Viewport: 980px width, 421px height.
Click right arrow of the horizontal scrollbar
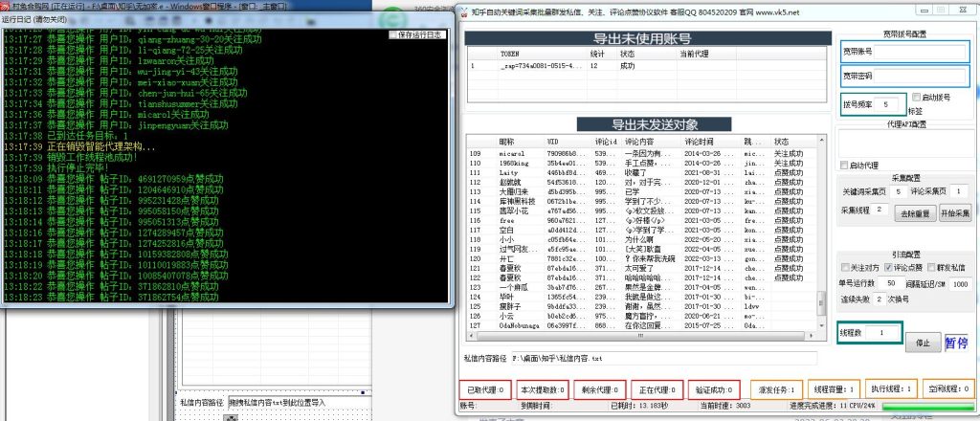point(813,336)
